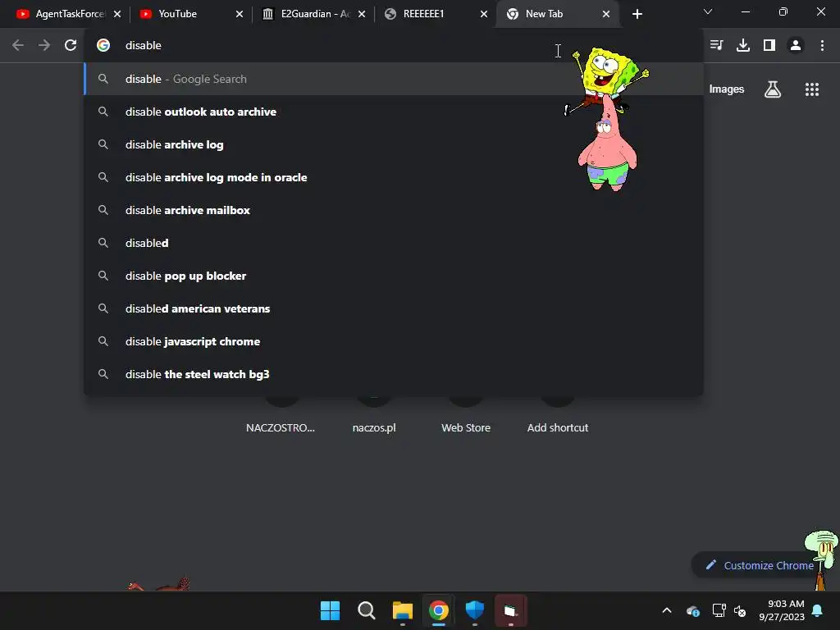The image size is (840, 630).
Task: Click the address bar containing 'disable'
Action: click(394, 46)
